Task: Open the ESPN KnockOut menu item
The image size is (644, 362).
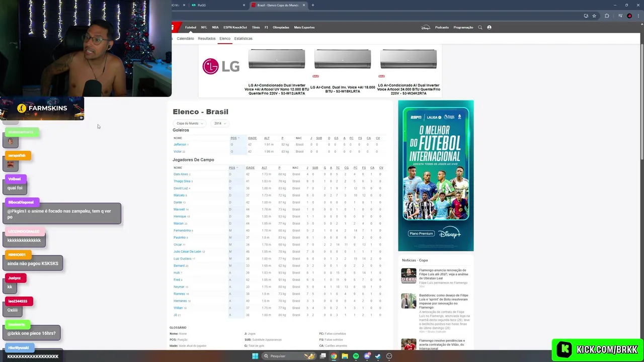Action: [x=235, y=27]
